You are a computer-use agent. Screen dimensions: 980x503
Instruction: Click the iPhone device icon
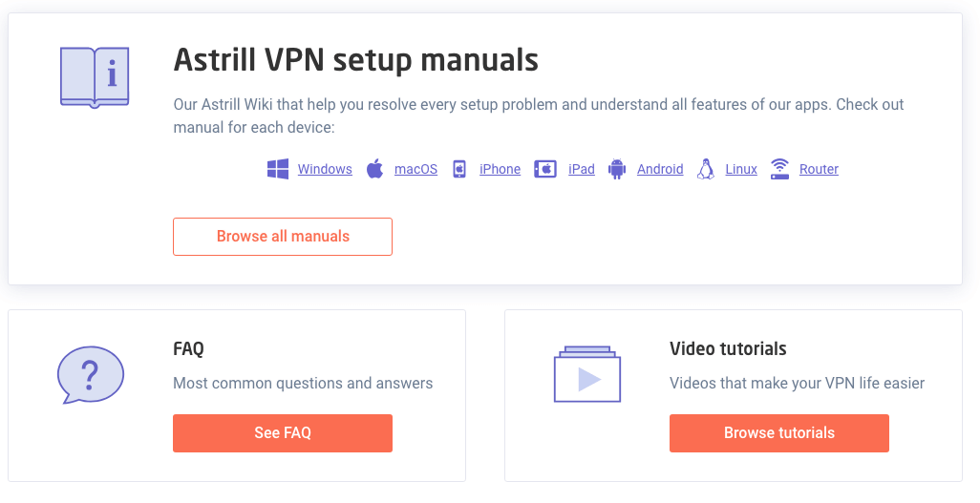point(459,169)
